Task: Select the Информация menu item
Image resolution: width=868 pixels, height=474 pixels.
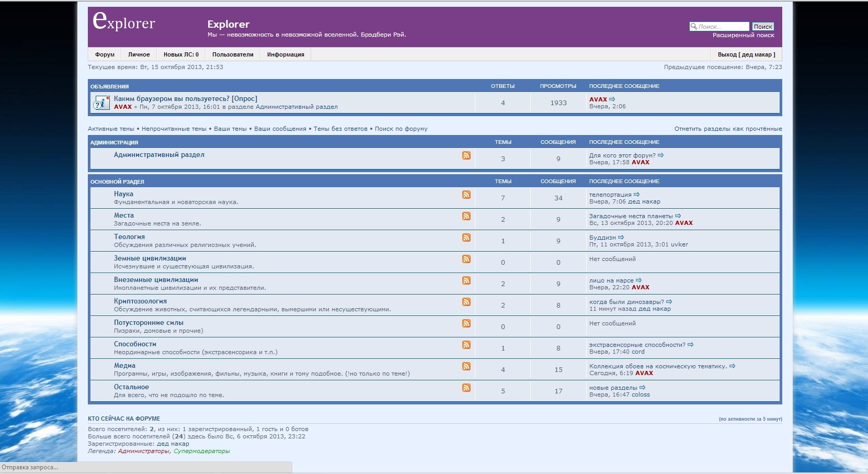Action: (x=285, y=54)
